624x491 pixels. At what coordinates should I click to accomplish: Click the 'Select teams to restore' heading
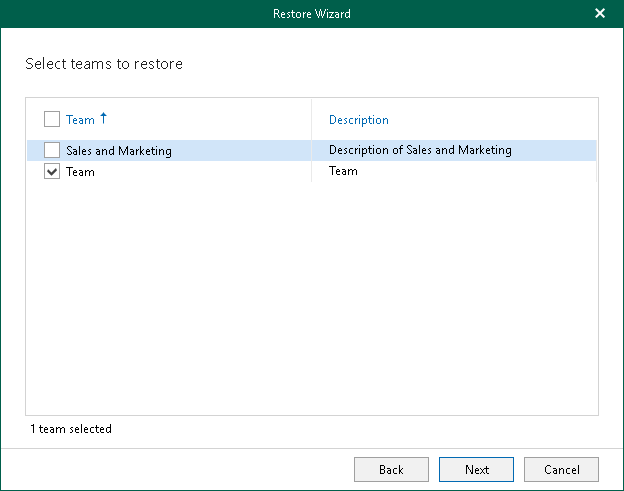click(x=104, y=65)
